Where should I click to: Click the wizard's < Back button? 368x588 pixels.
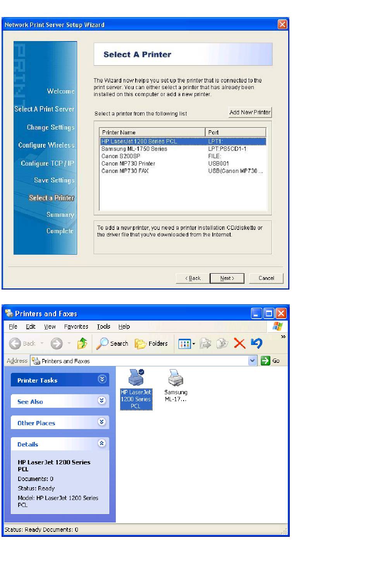coord(193,278)
